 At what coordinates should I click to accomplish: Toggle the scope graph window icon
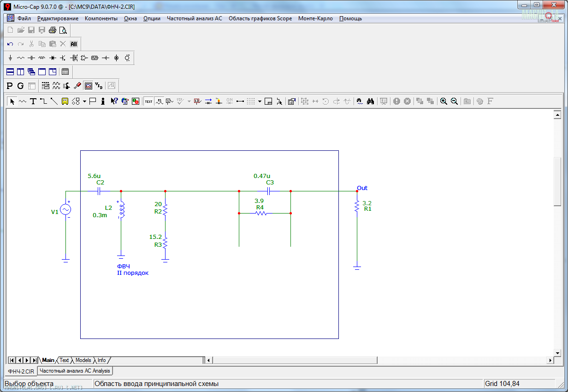pos(88,86)
